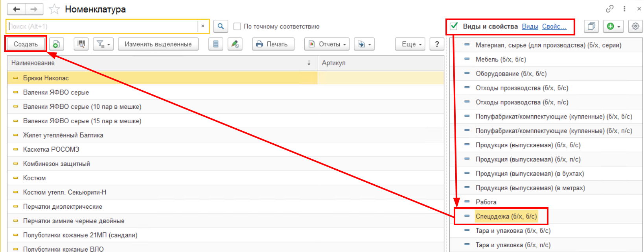
Task: Click the pencil-with-clock edit icon
Action: click(235, 44)
